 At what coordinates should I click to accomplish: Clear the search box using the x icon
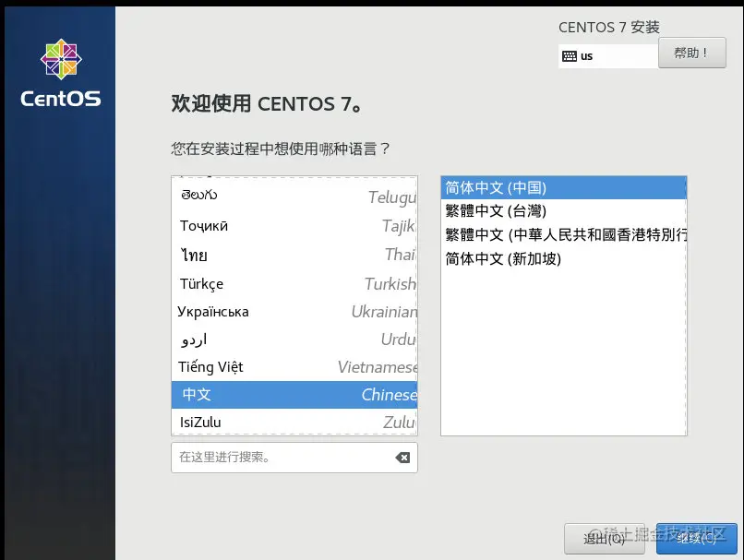(403, 456)
